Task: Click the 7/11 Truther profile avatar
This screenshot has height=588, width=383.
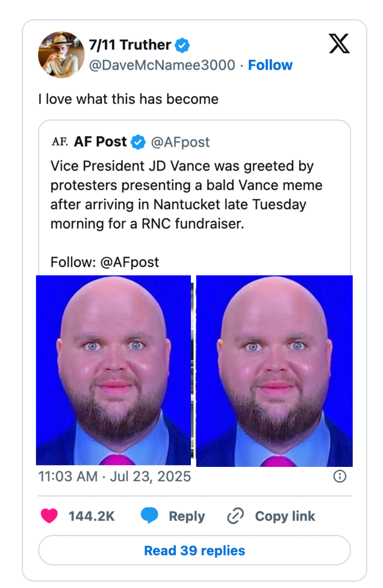Action: [61, 55]
